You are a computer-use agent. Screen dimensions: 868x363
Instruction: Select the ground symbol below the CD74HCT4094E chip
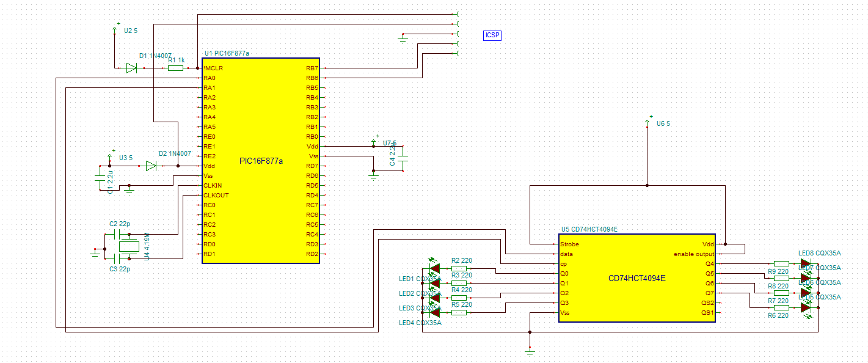[530, 350]
